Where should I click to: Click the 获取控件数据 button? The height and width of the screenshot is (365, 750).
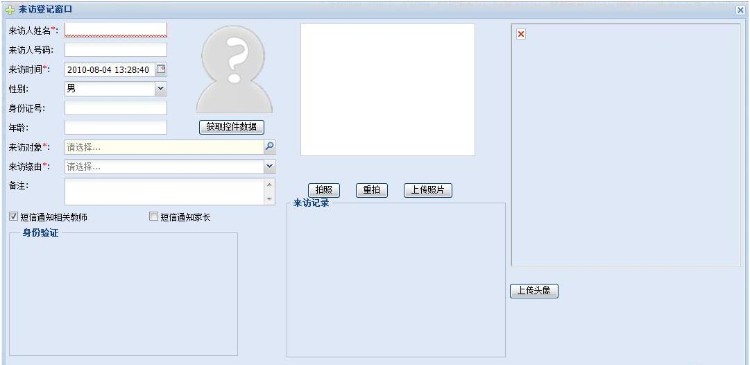tap(232, 127)
